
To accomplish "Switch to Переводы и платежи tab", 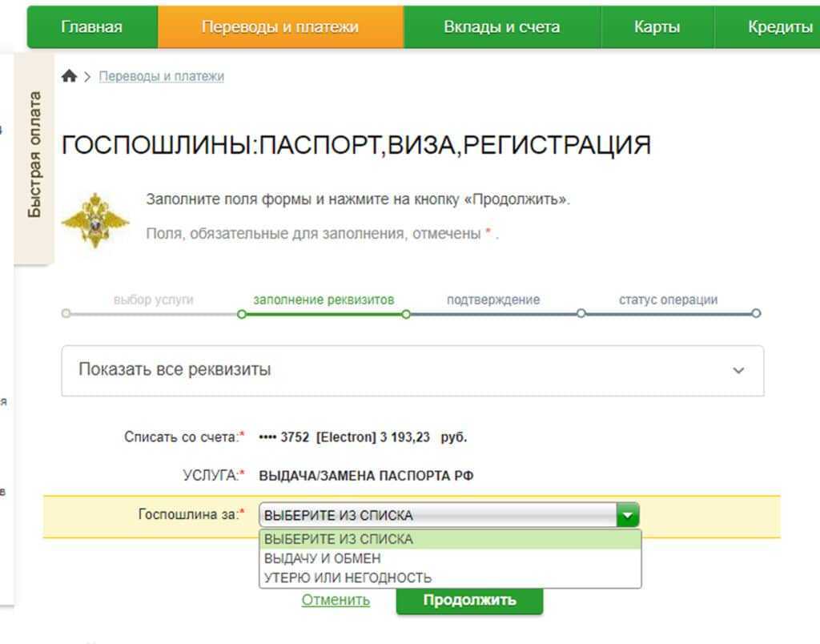I will pos(280,27).
